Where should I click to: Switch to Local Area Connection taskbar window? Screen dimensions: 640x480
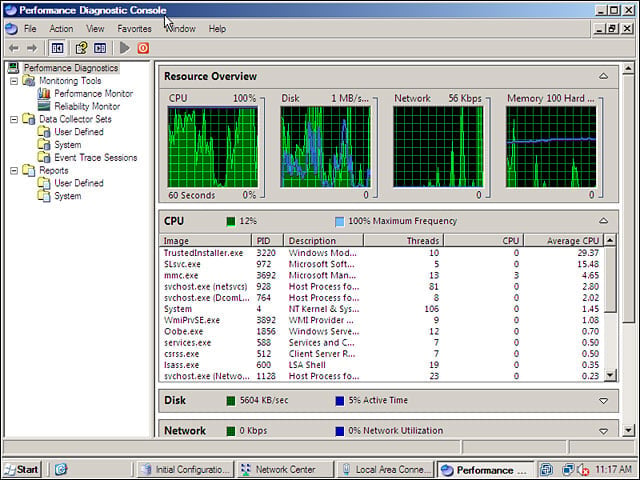[x=386, y=469]
